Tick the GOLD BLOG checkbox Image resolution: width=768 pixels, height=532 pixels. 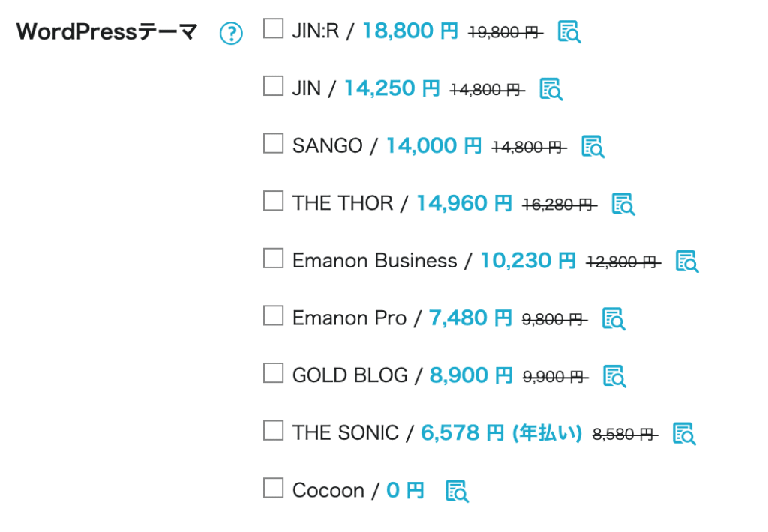point(273,373)
